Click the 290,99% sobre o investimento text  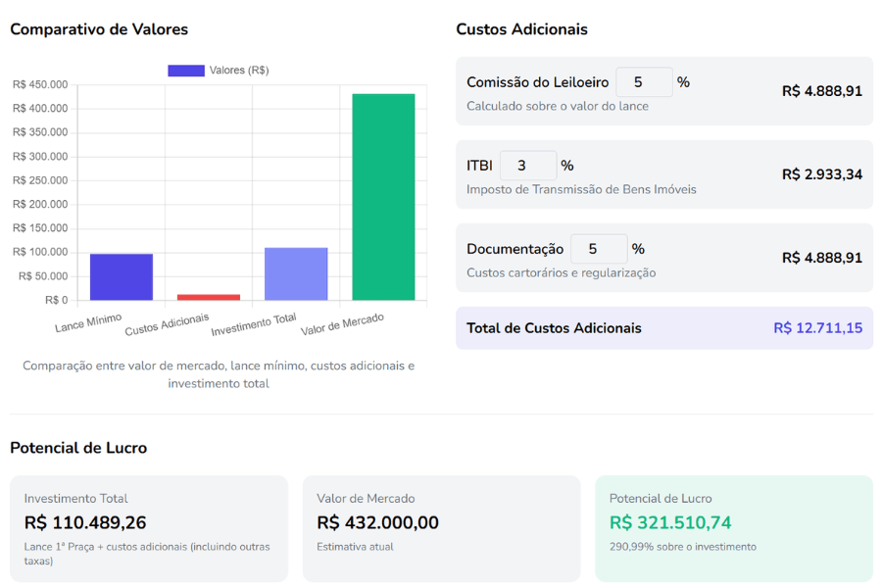682,547
